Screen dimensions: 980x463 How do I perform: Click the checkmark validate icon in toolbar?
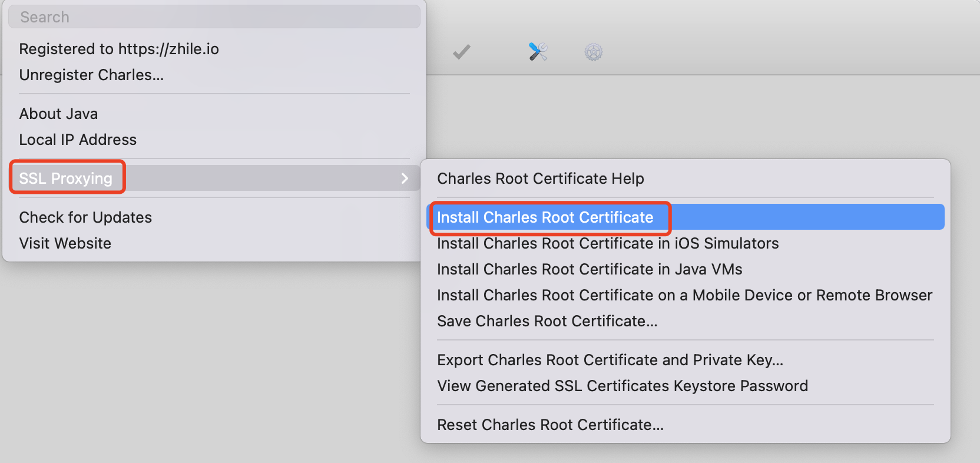tap(461, 52)
